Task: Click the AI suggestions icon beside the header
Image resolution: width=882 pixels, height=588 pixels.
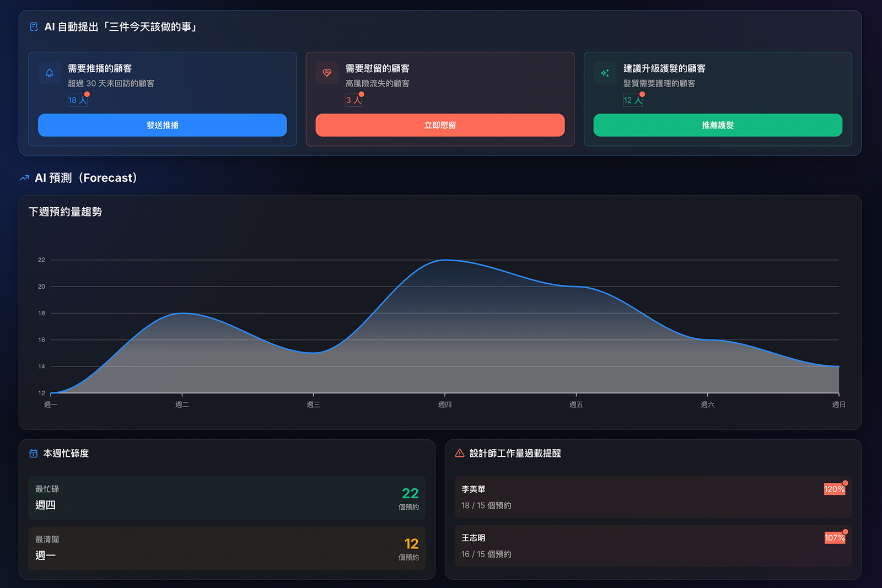Action: (x=34, y=27)
